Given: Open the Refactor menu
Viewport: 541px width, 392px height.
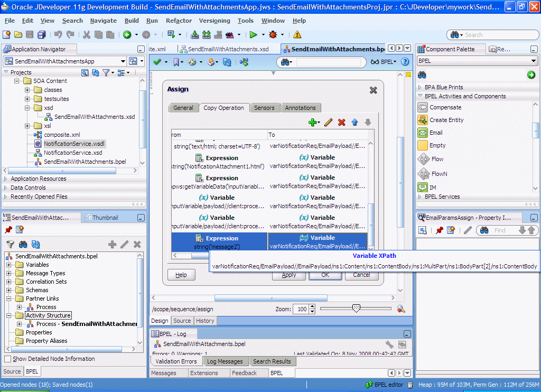Looking at the screenshot, I should 179,21.
